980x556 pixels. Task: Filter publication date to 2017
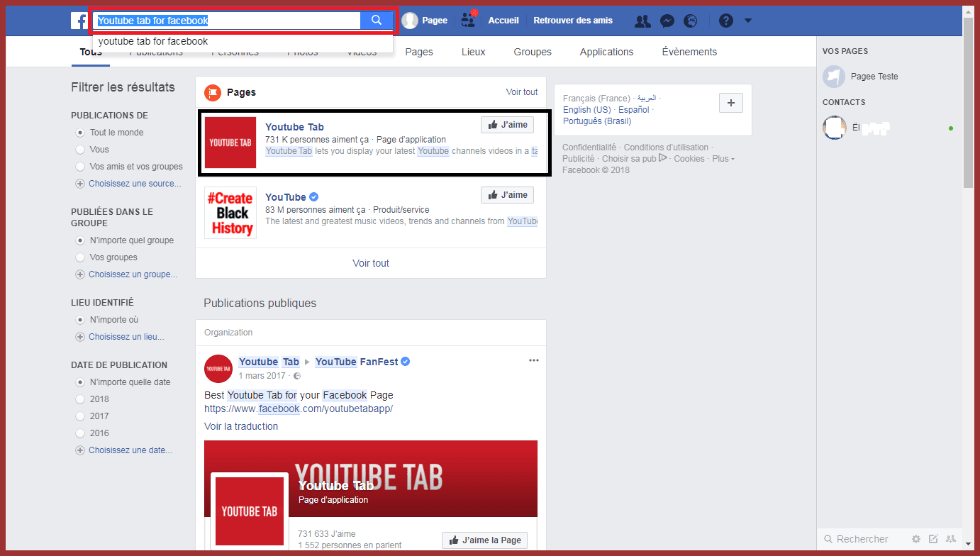[80, 416]
